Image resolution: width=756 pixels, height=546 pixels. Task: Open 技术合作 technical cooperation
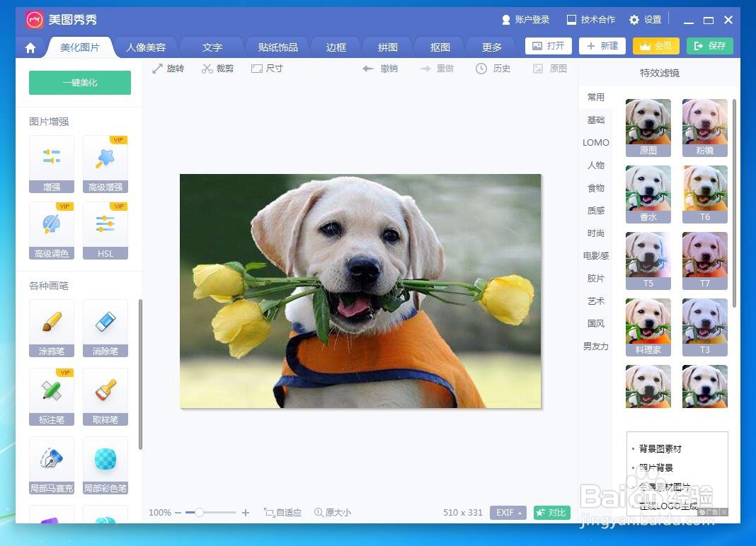click(591, 20)
